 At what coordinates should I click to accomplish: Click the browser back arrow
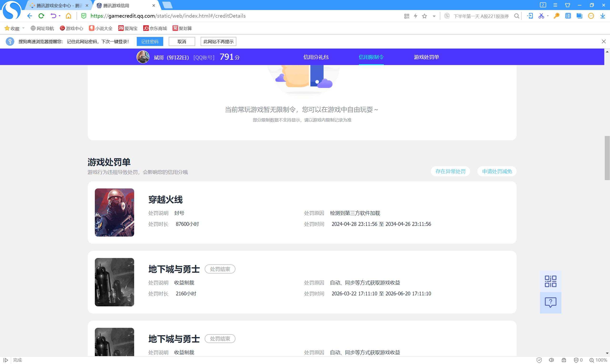(x=30, y=16)
